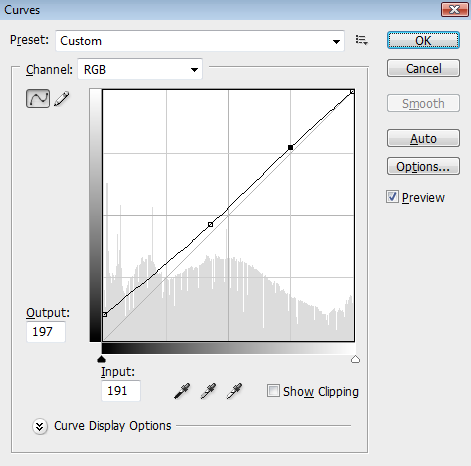Viewport: 471px width, 466px height.
Task: Pick the gray point eyedropper
Action: (208, 391)
